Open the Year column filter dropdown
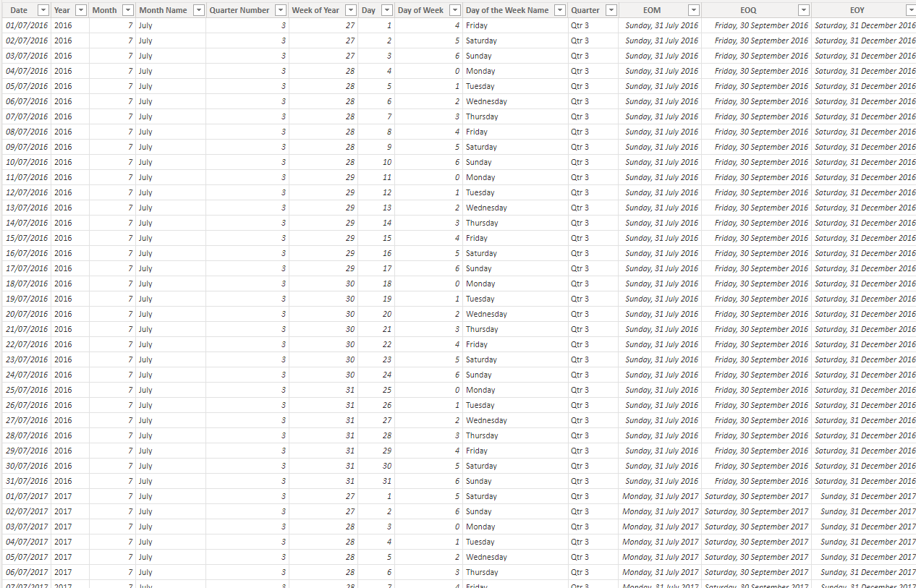This screenshot has width=916, height=588. tap(80, 10)
